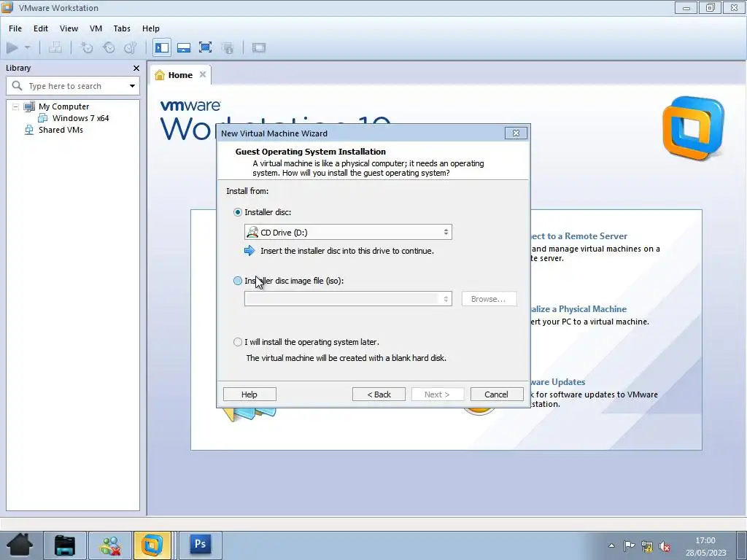Open the Tabs menu
Screen dimensions: 747x560
click(122, 28)
